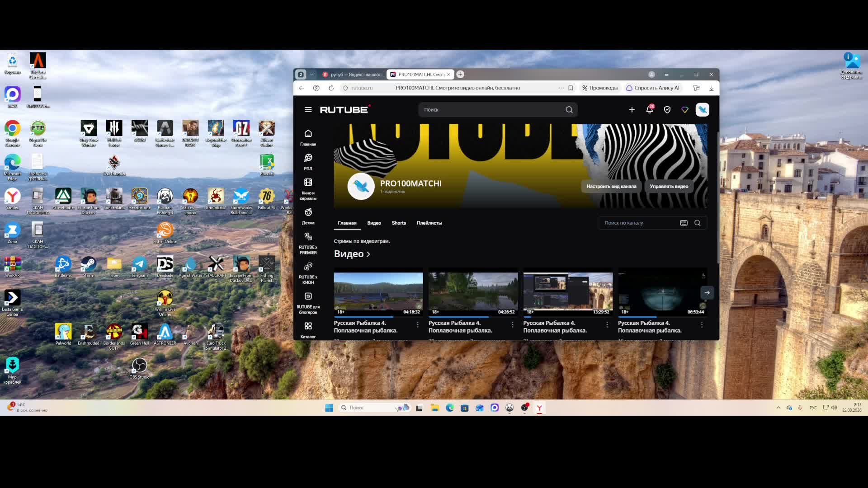Select the PRO100MATCHI browser tab
The image size is (868, 488).
pyautogui.click(x=420, y=75)
